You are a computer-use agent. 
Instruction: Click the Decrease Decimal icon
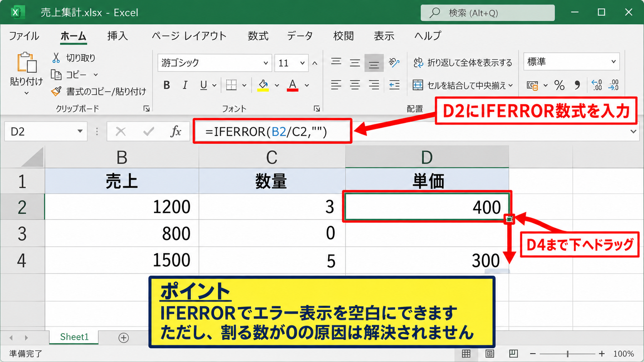[614, 85]
